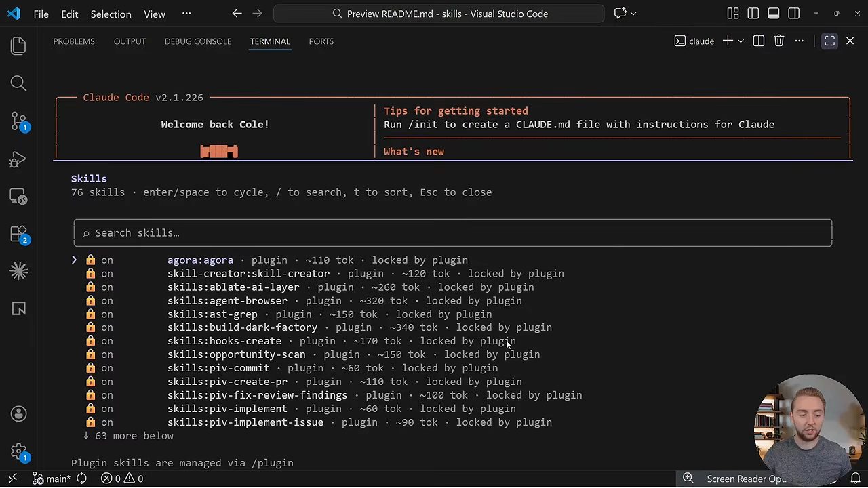Image resolution: width=868 pixels, height=488 pixels.
Task: Add a new terminal with plus icon
Action: (728, 41)
